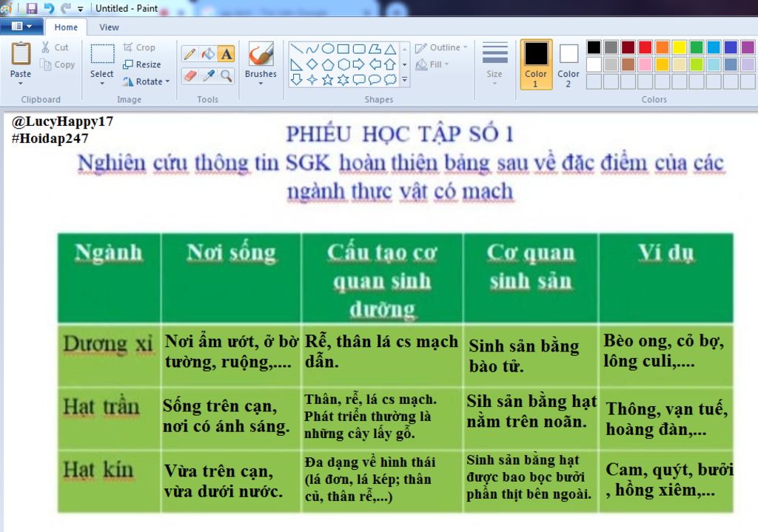Open the Select dropdown arrow
Screen dimensions: 758x532
point(102,84)
